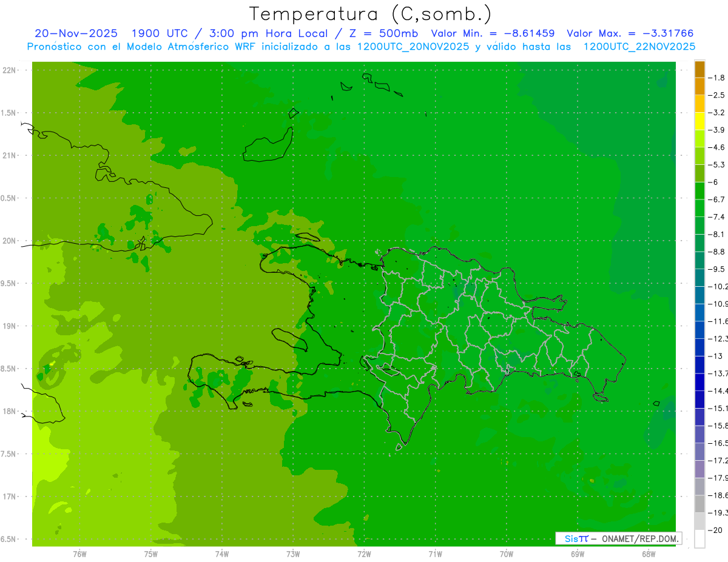The height and width of the screenshot is (562, 728).
Task: Click the '76W' longitude label
Action: 79,554
